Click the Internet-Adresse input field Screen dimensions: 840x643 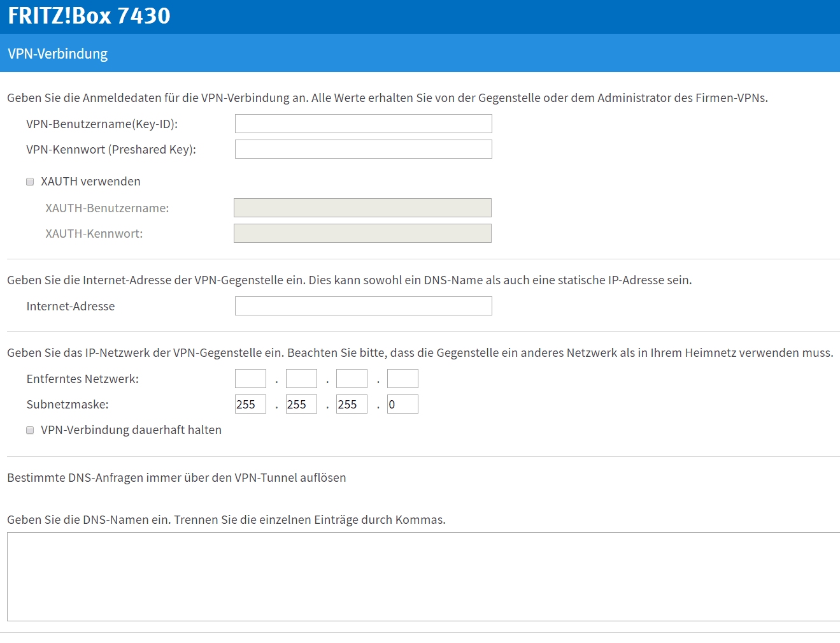tap(363, 306)
